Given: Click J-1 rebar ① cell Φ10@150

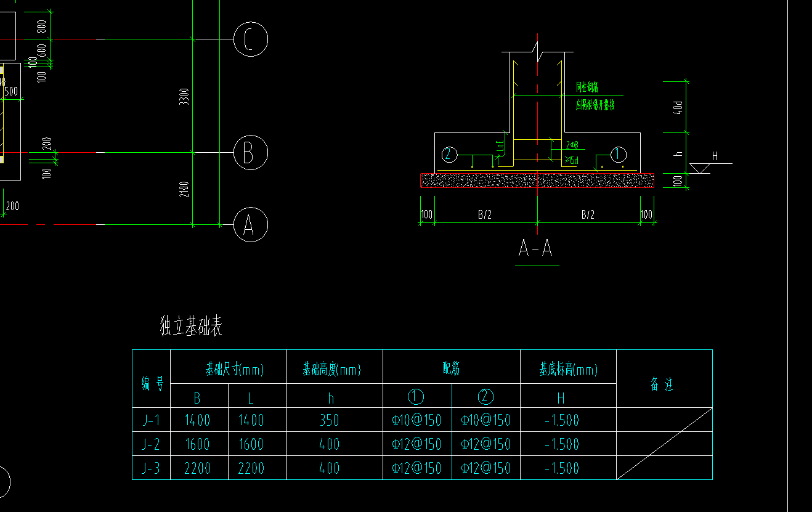Looking at the screenshot, I should pyautogui.click(x=417, y=421).
